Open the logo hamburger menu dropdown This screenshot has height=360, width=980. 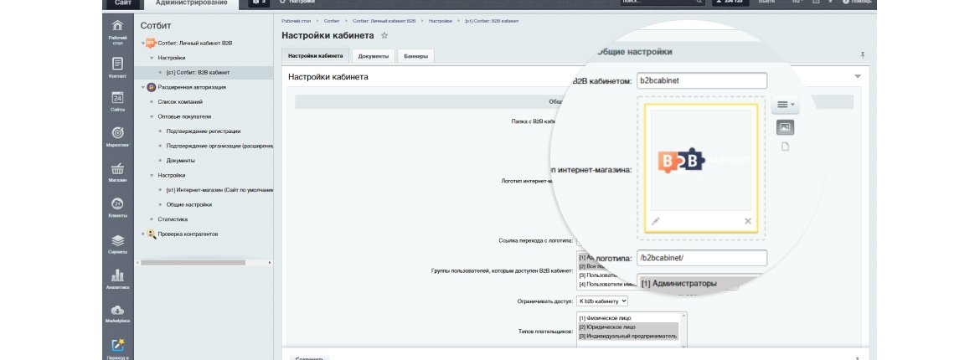coord(785,105)
